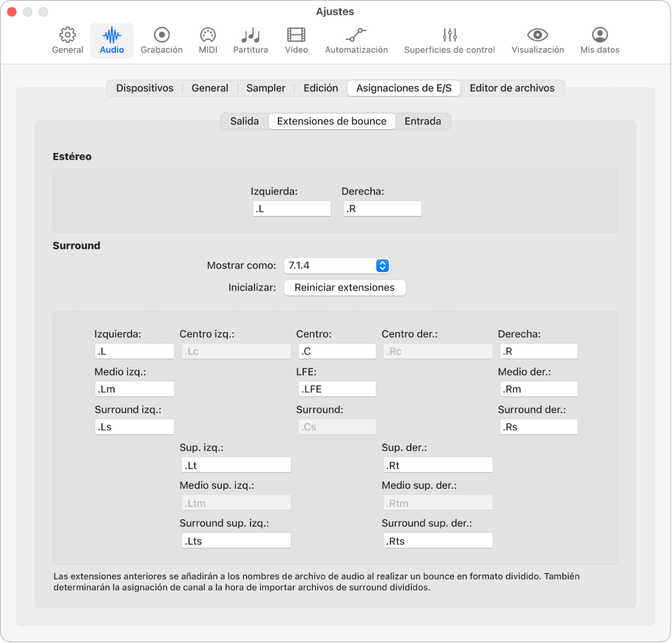This screenshot has height=643, width=672.
Task: Select the Vídeo film icon
Action: [296, 35]
